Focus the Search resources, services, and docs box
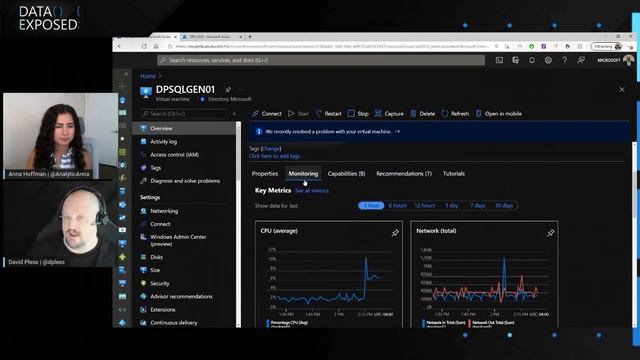The image size is (640, 360). click(x=321, y=60)
